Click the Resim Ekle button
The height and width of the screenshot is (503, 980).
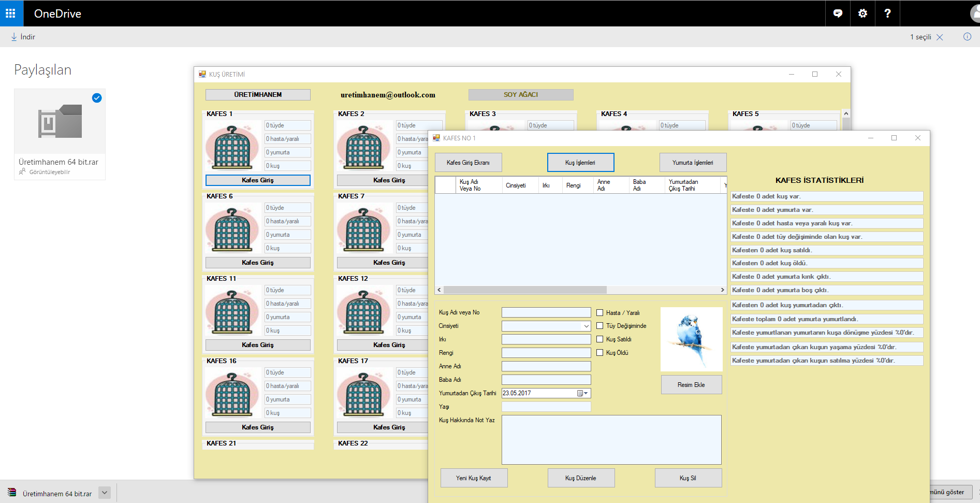[692, 385]
